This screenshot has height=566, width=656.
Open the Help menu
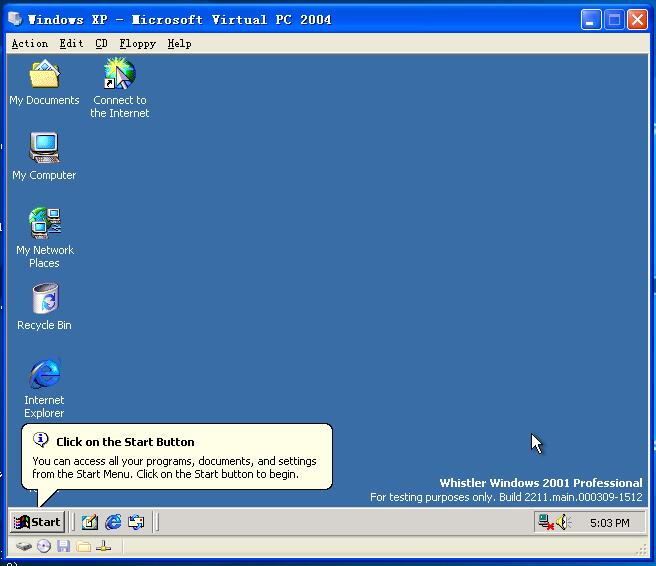pyautogui.click(x=179, y=44)
